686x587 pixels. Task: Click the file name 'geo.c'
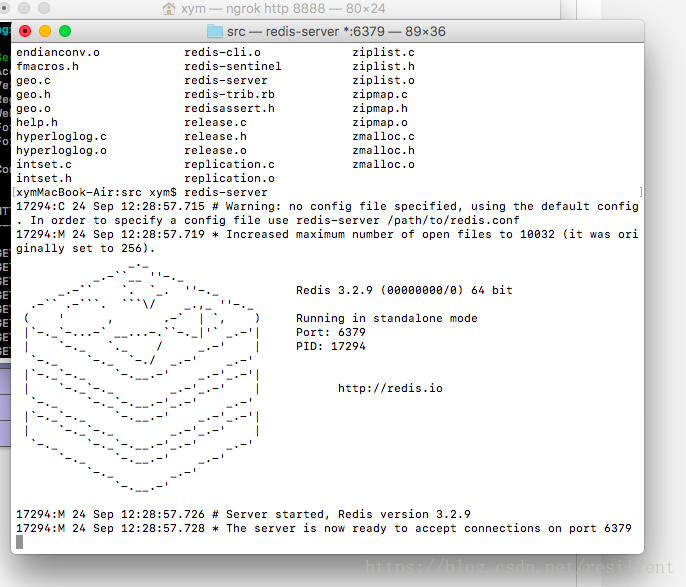coord(34,80)
